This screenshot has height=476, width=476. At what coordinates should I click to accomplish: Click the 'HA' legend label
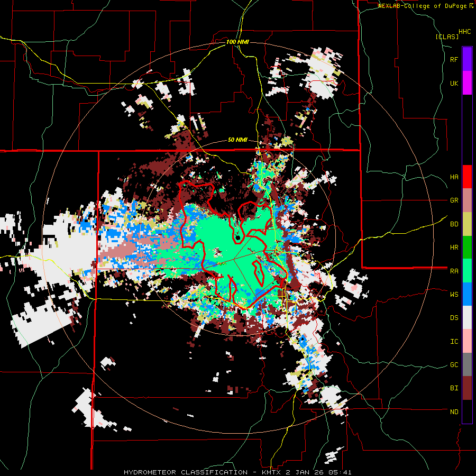454,177
